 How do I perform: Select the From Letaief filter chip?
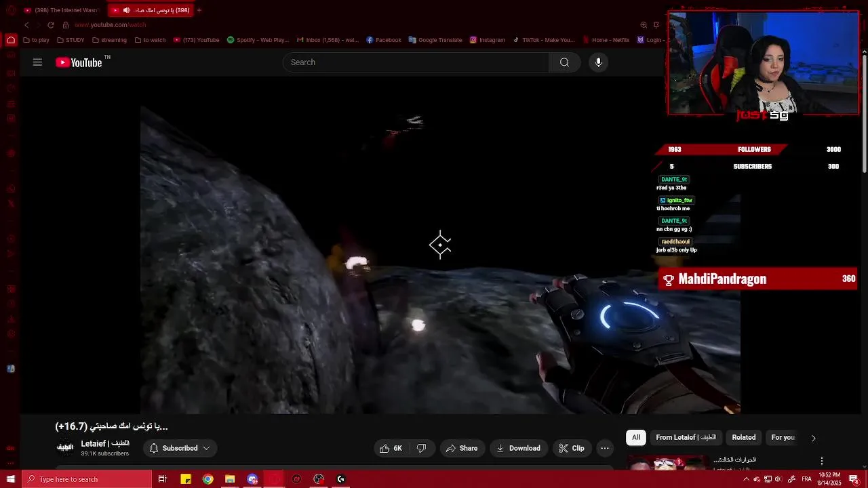pyautogui.click(x=686, y=437)
